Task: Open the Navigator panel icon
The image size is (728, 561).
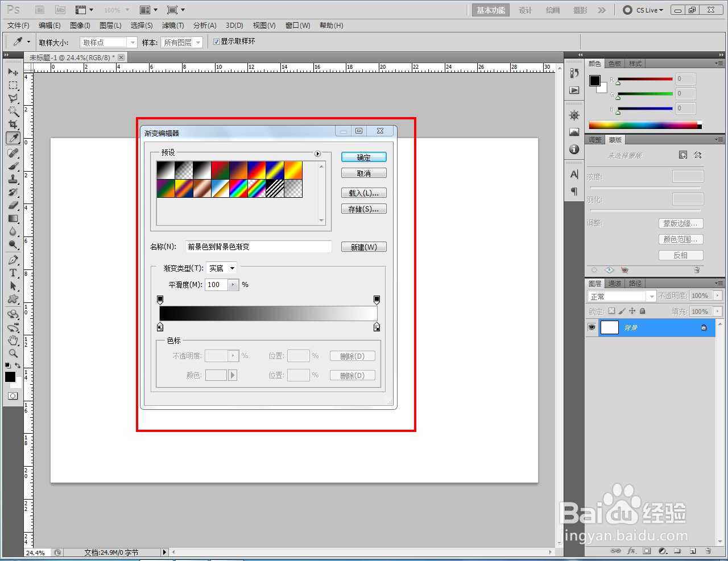Action: [574, 115]
